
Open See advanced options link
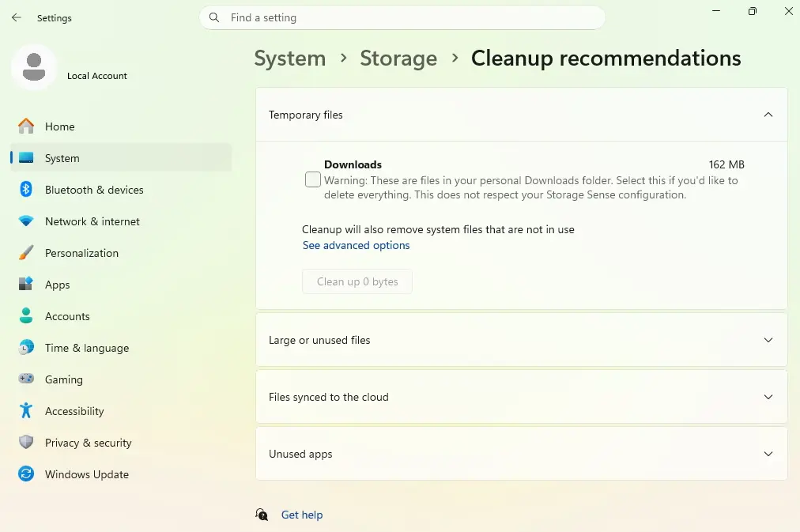click(356, 245)
